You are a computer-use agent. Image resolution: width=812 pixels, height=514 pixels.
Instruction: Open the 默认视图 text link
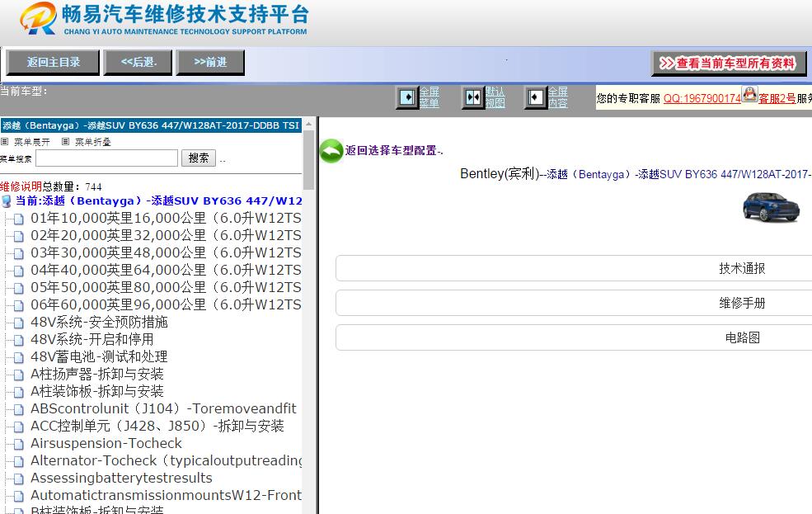click(495, 97)
